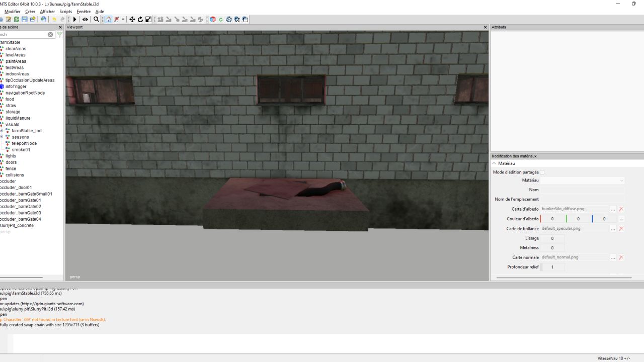Click the reload scene green arrows icon
The height and width of the screenshot is (362, 644).
(16, 19)
